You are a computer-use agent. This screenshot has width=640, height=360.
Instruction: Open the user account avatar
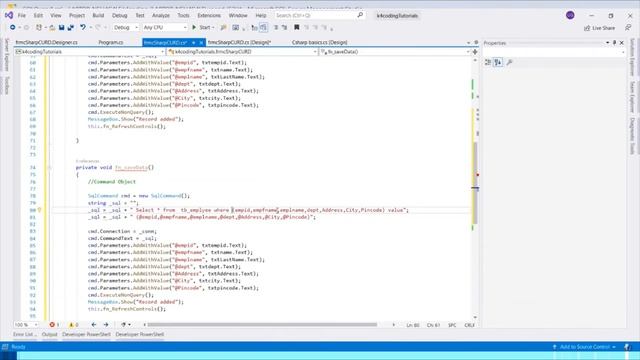point(570,16)
